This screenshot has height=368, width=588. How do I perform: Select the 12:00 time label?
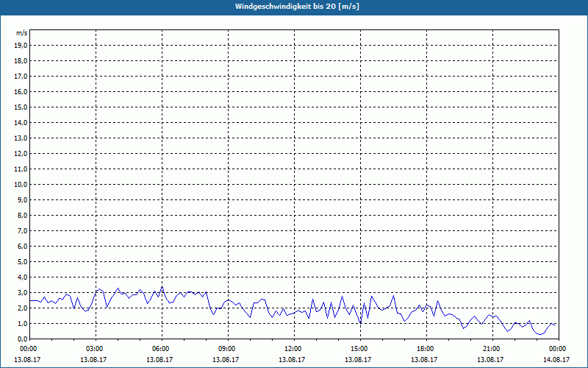click(x=293, y=349)
